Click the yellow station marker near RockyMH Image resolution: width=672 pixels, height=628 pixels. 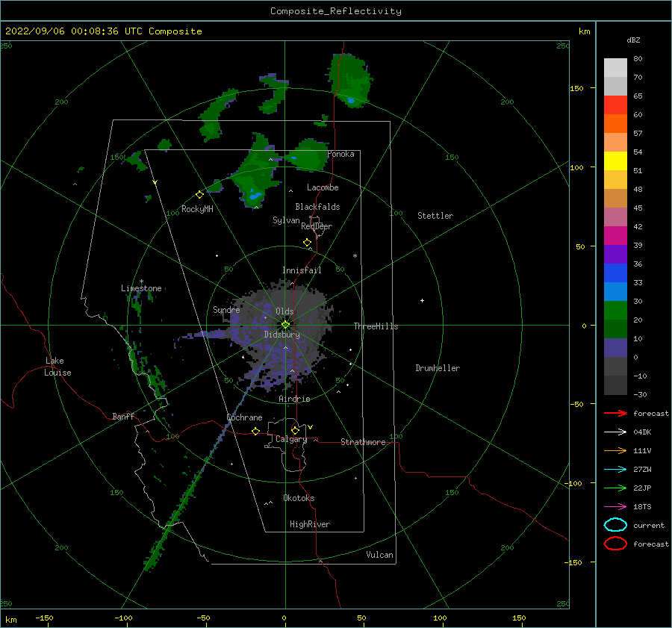point(199,195)
